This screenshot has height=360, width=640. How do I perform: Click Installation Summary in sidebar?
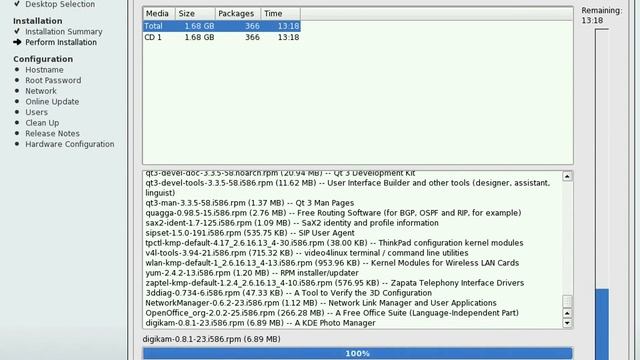pos(64,31)
